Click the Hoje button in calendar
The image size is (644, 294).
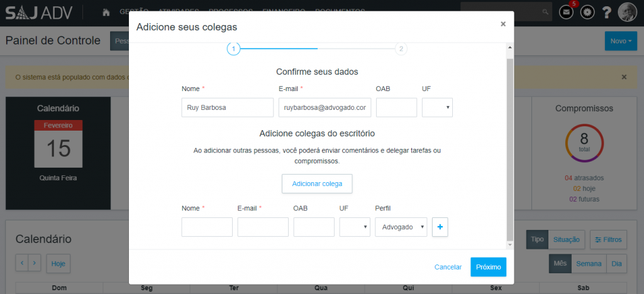point(58,264)
